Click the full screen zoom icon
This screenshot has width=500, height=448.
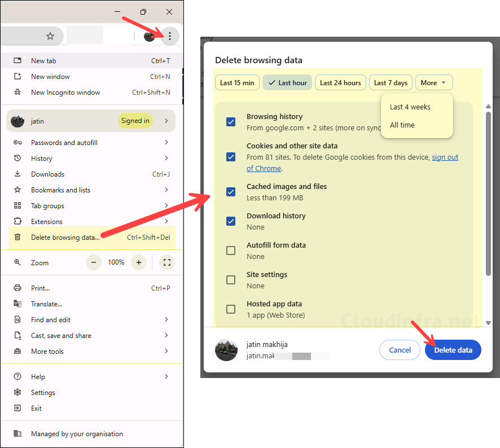(166, 262)
